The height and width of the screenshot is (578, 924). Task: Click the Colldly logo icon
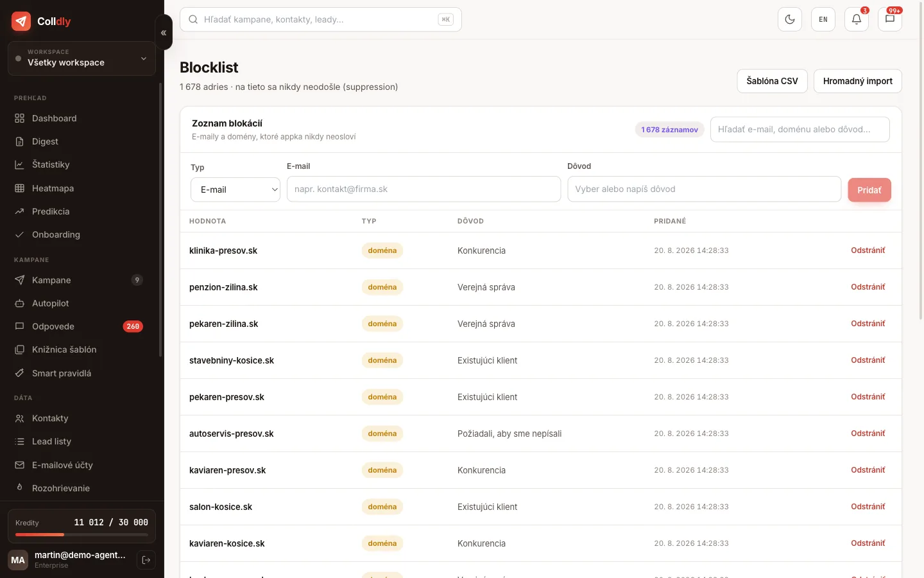21,21
